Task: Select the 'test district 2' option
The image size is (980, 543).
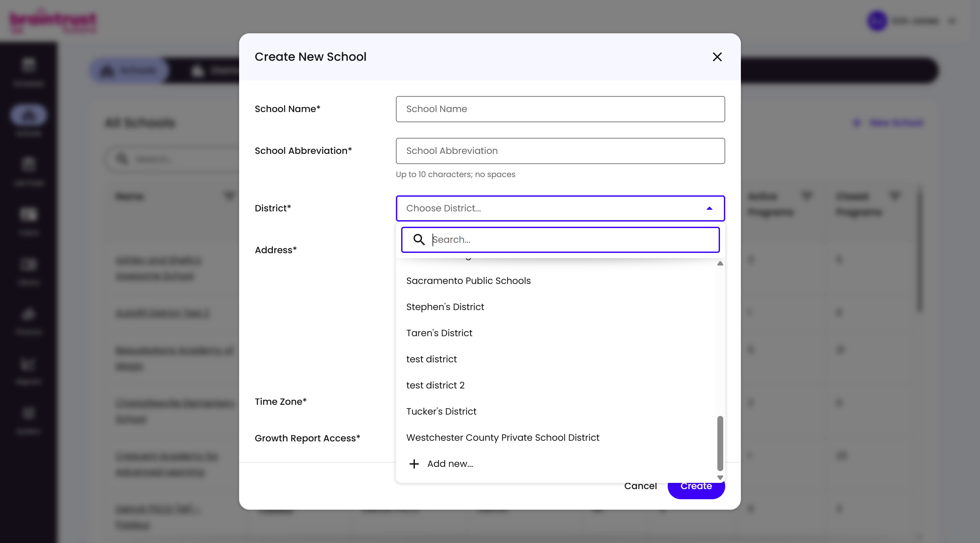Action: coord(555,385)
